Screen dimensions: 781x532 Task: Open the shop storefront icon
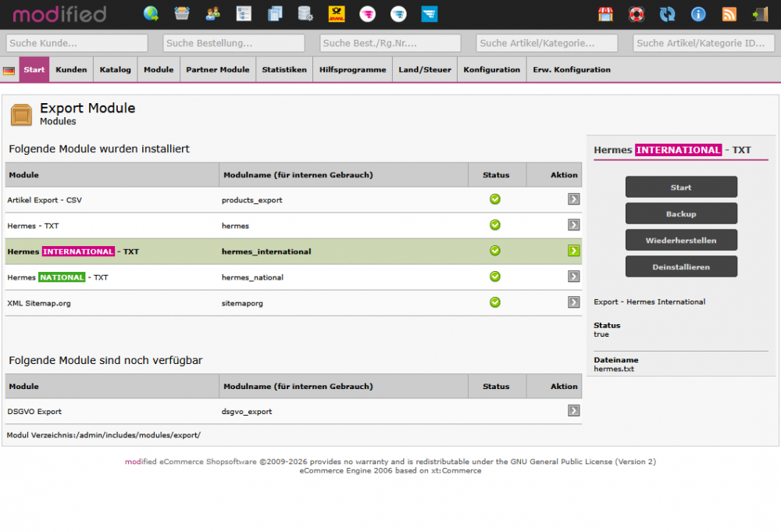click(x=605, y=14)
